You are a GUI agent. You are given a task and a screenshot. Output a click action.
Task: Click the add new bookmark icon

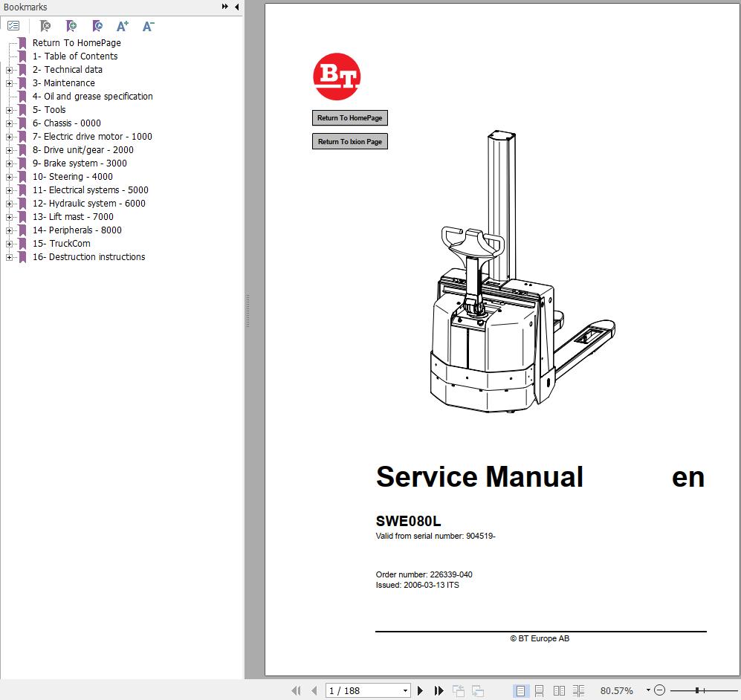click(71, 26)
